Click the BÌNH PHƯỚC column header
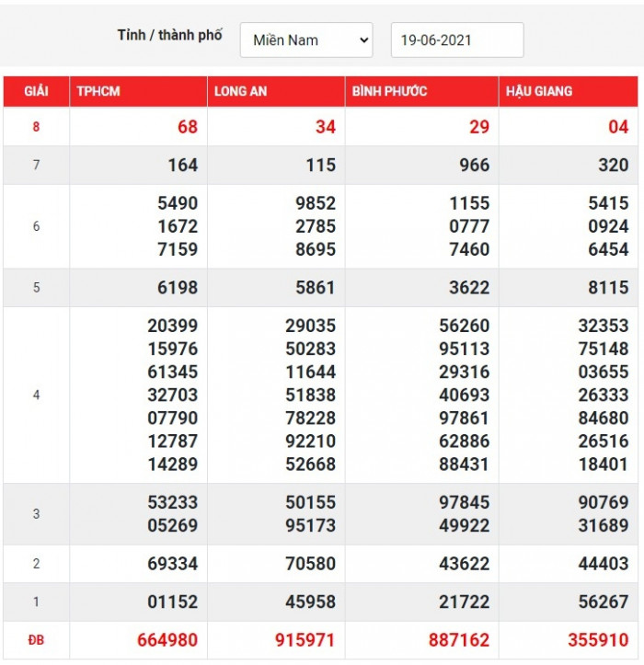 coord(389,91)
